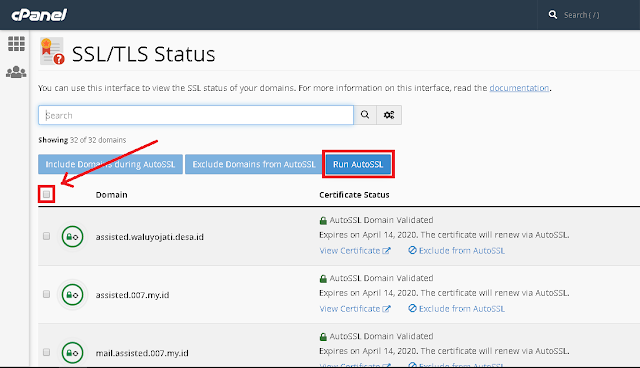The image size is (640, 368).
Task: Exclude assisted.007.my.id from AutoSSL
Action: coord(457,309)
